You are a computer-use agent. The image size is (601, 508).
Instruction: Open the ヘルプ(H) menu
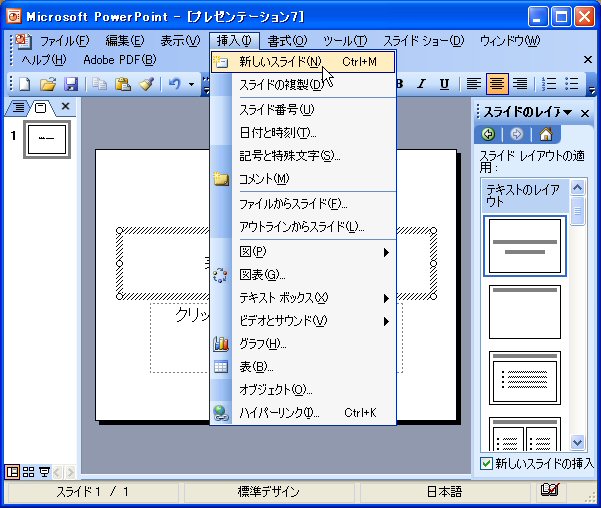[44, 60]
